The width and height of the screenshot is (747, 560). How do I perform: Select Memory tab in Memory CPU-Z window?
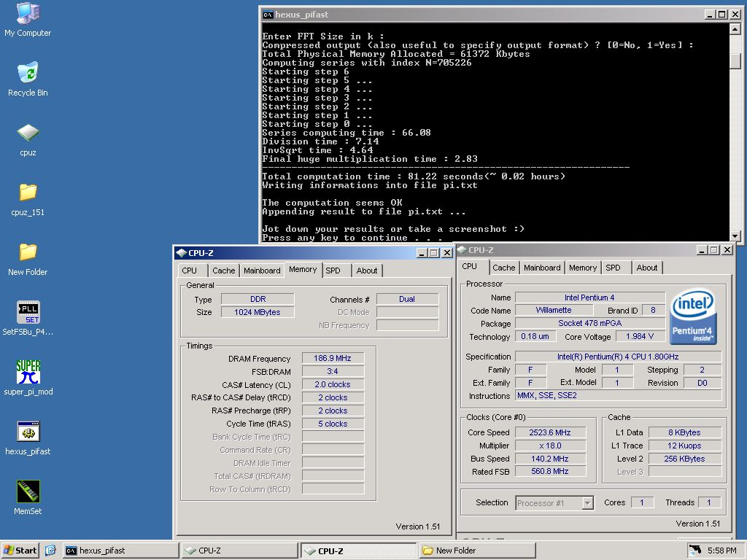click(x=303, y=270)
